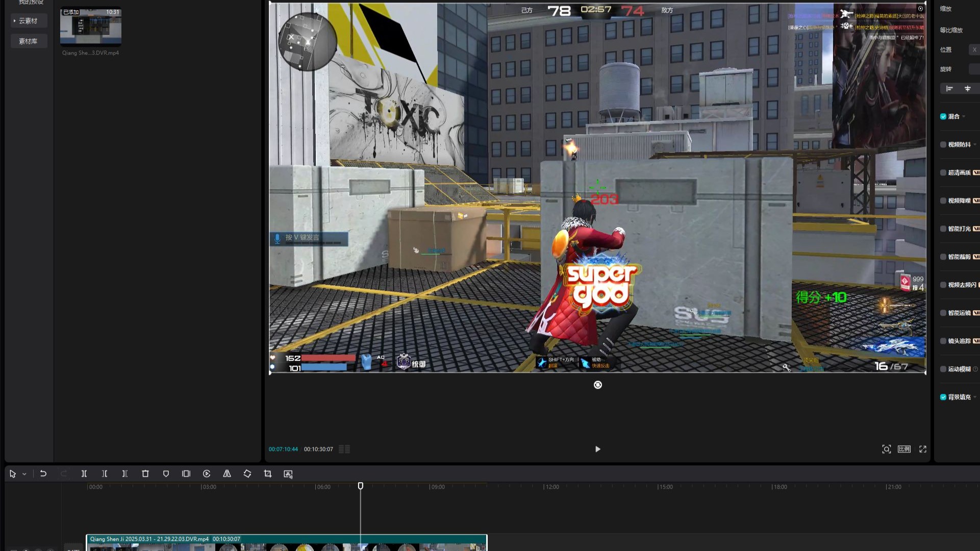
Task: Open the crop tool
Action: 268,474
